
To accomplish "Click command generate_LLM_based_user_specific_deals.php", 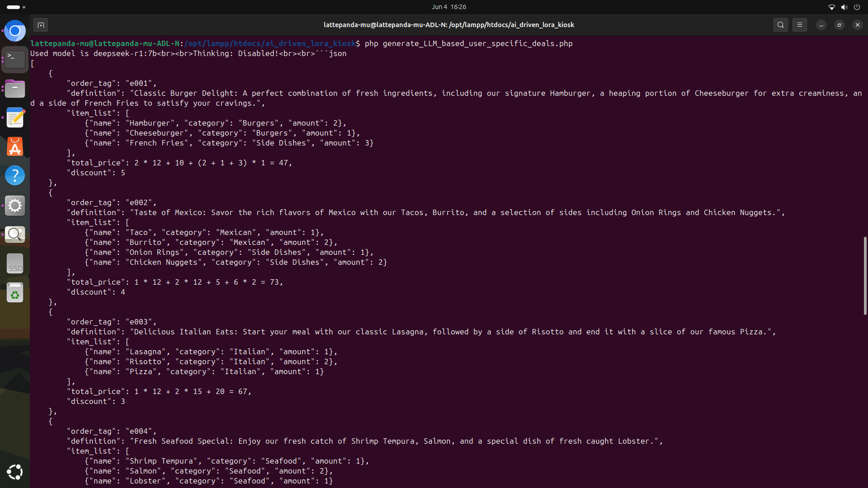I will click(x=477, y=43).
